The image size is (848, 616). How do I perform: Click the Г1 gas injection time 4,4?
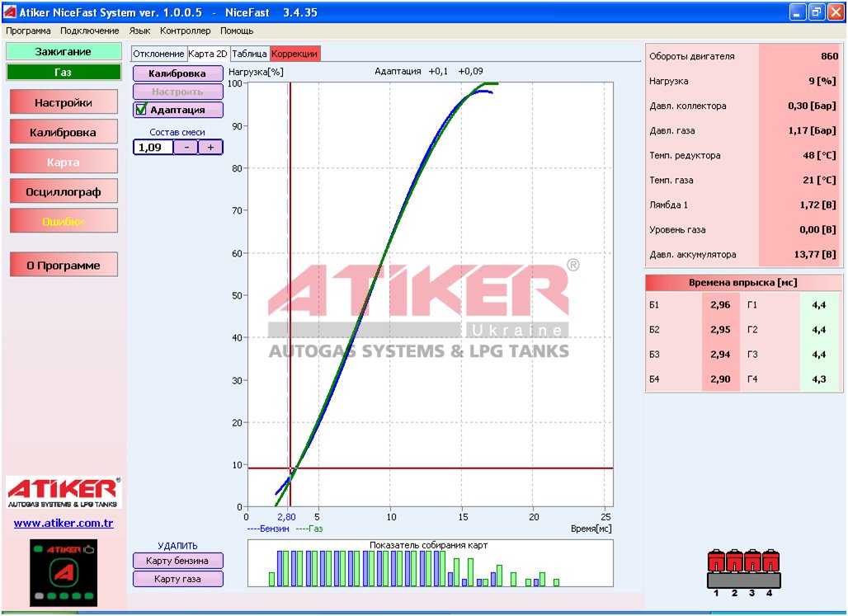(x=819, y=305)
